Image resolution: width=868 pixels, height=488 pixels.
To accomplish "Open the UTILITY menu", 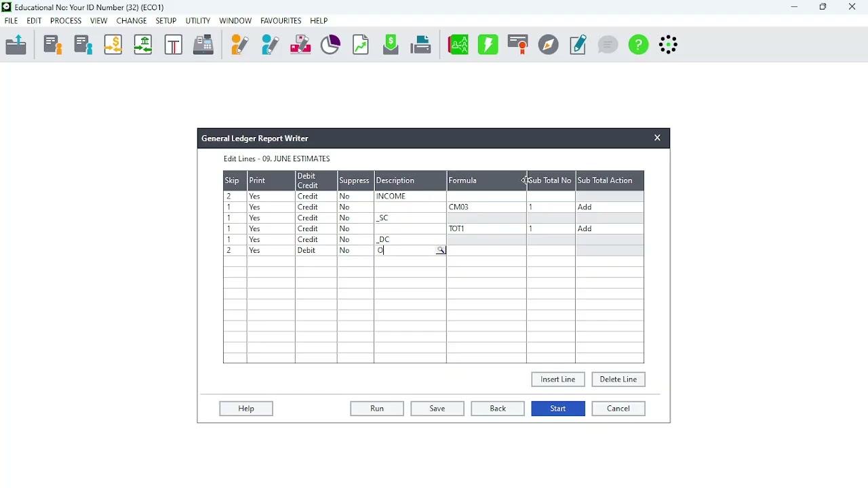I will point(198,21).
